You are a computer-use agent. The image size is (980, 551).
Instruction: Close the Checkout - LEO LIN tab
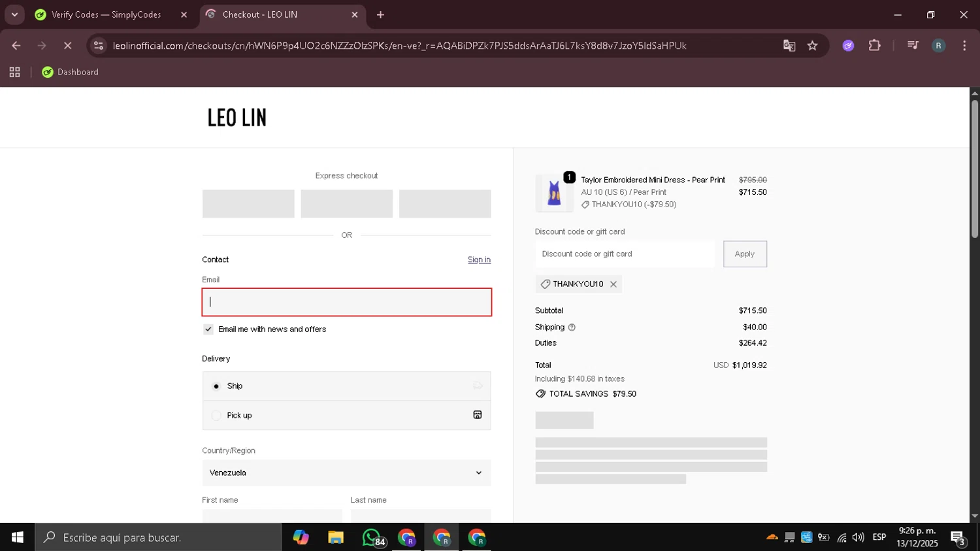pyautogui.click(x=355, y=14)
